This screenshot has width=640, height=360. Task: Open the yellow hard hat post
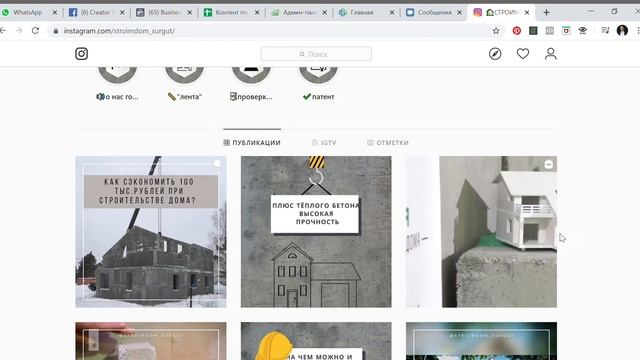(x=316, y=341)
